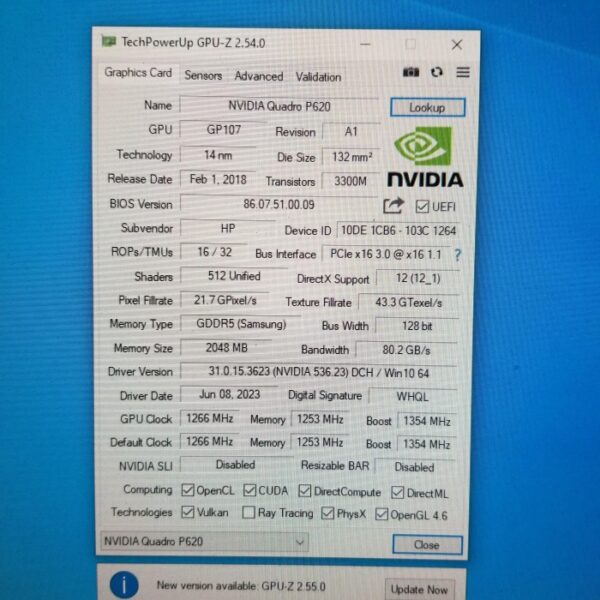Click the Bus Interface question mark
Viewport: 600px width, 600px height.
[457, 255]
